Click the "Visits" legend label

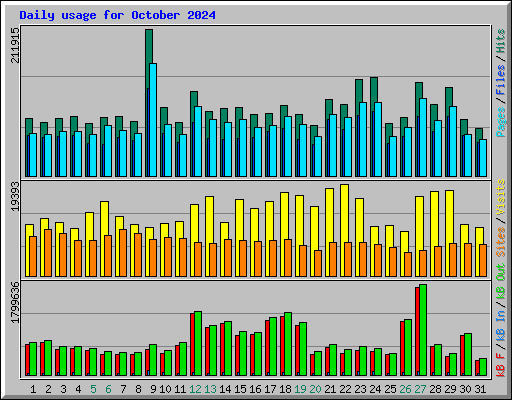(501, 197)
